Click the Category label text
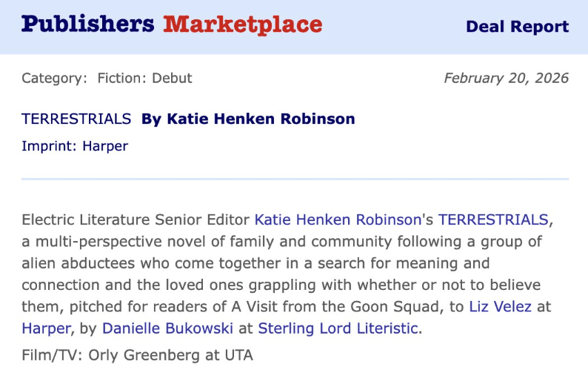The width and height of the screenshot is (588, 390). [x=53, y=78]
